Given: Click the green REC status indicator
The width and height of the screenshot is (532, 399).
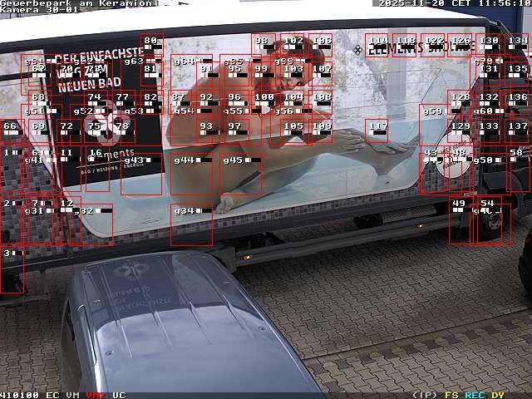Looking at the screenshot, I should (x=475, y=395).
